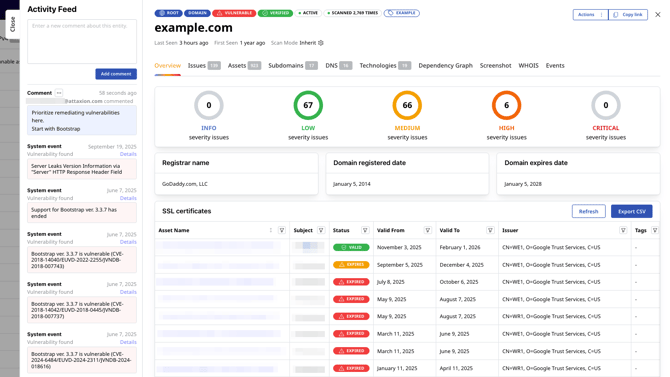Open the Events tab
Image resolution: width=670 pixels, height=377 pixels.
(555, 65)
